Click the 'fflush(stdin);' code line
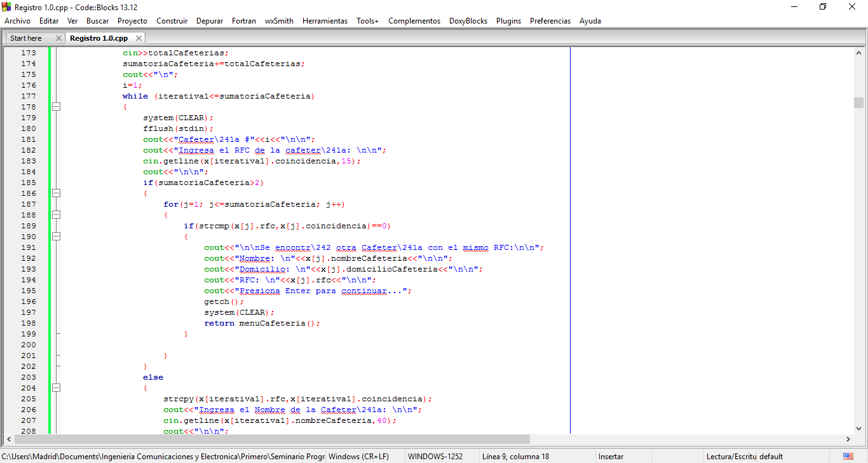Image resolution: width=868 pixels, height=463 pixels. click(x=179, y=128)
